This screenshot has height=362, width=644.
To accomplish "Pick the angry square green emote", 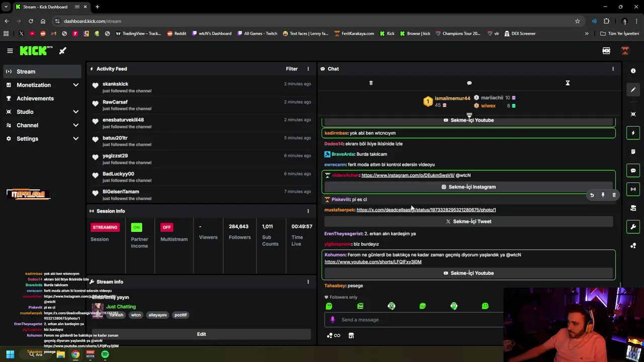I will [360, 306].
